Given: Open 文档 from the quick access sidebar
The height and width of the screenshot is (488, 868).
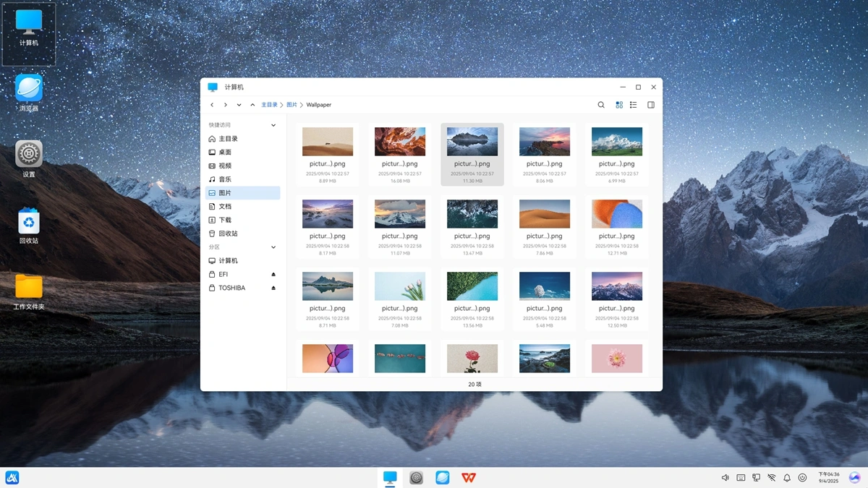Looking at the screenshot, I should tap(225, 207).
